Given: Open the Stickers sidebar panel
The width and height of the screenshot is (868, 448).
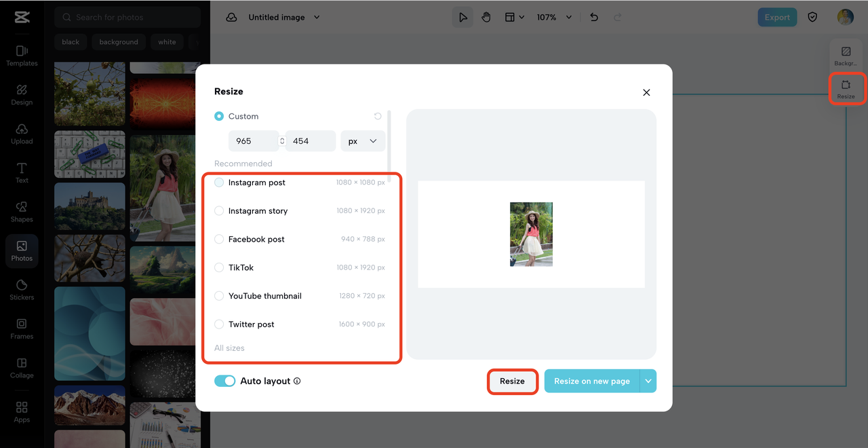Looking at the screenshot, I should pos(22,290).
